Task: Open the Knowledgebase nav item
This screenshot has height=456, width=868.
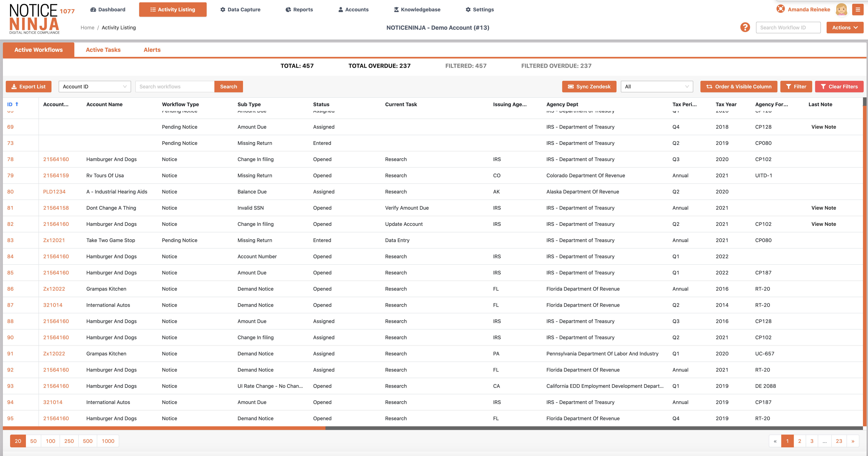Action: coord(417,9)
